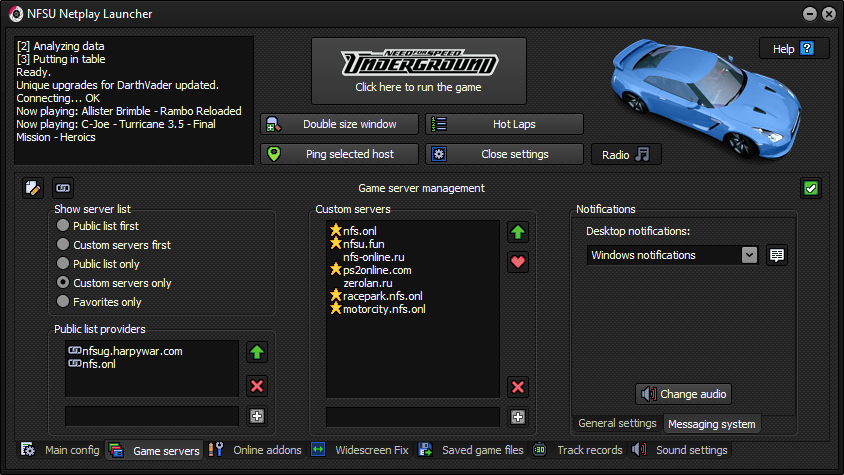Click the green checkmark confirm icon

point(811,188)
